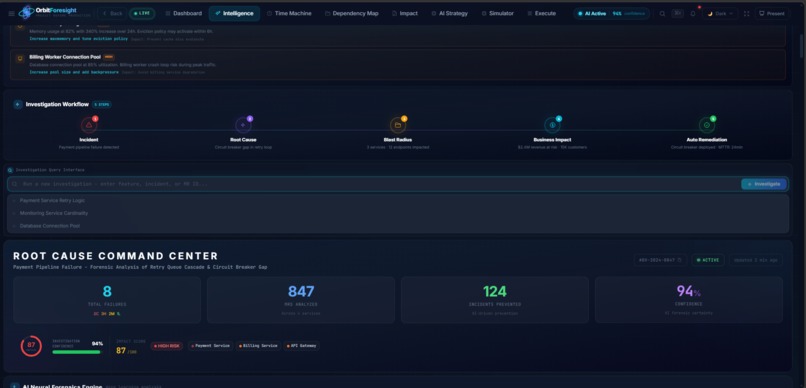Copy the incident ID badge
This screenshot has height=388, width=806.
click(x=660, y=260)
